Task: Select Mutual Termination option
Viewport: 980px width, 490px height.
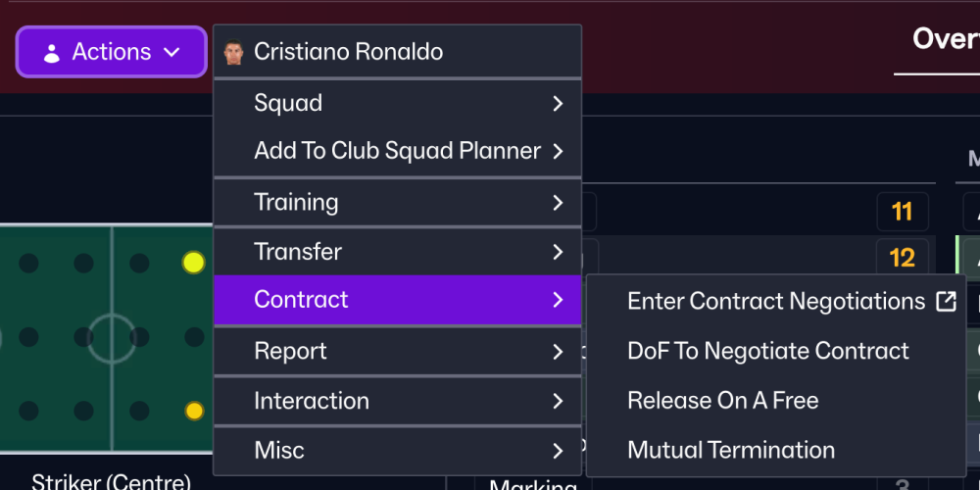Action: (731, 451)
